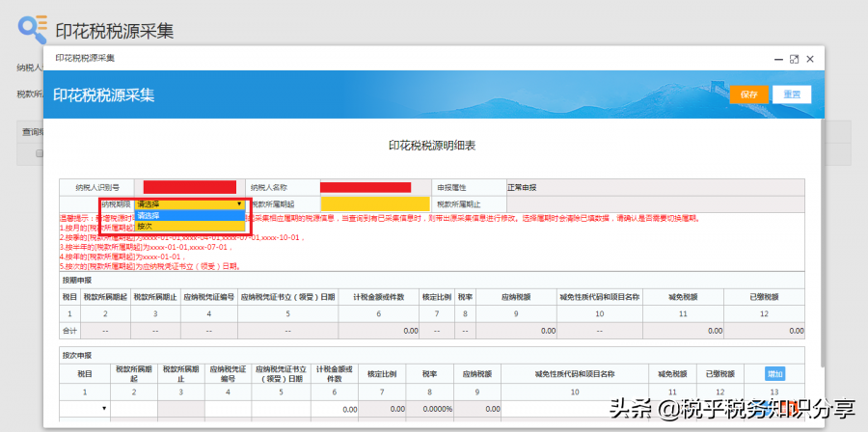
Task: Click the 5.按次的 hint line in red
Action: point(150,266)
